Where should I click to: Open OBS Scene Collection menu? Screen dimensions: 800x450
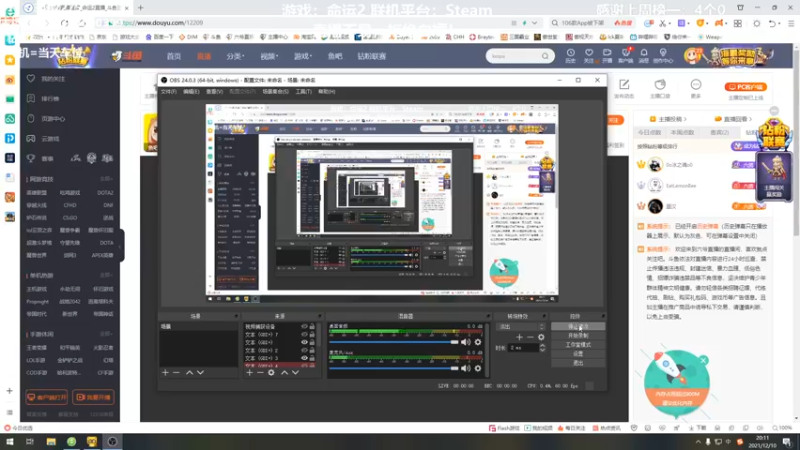coord(275,92)
